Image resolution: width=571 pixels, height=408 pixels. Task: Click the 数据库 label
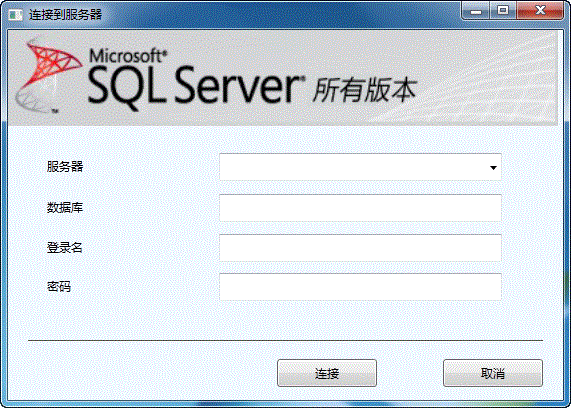65,208
